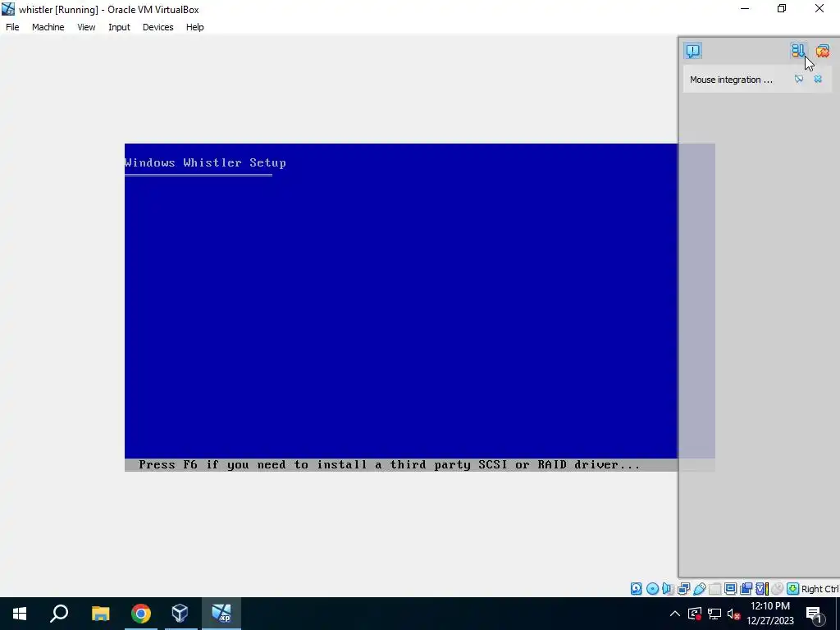Click the network tray icon
The image size is (840, 630).
[714, 614]
